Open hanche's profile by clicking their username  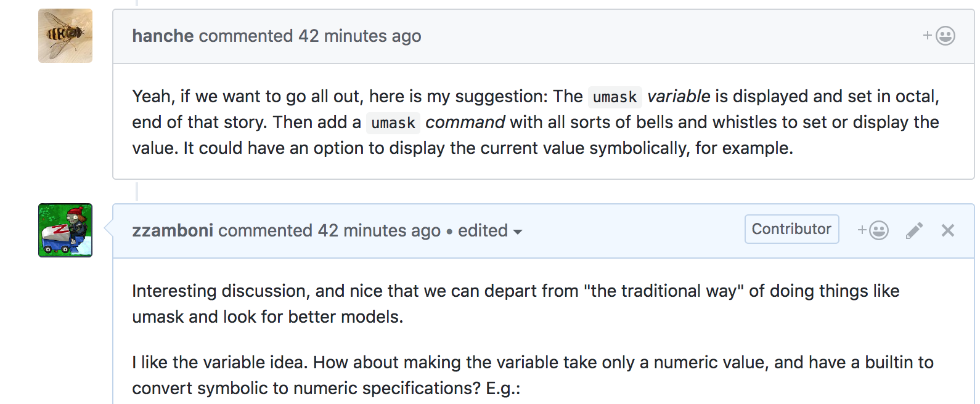(x=162, y=36)
